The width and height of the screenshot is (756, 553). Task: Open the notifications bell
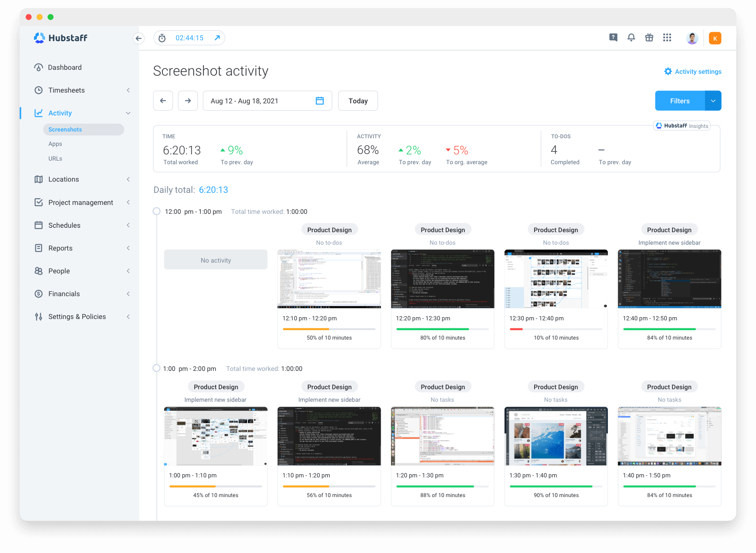pos(631,38)
